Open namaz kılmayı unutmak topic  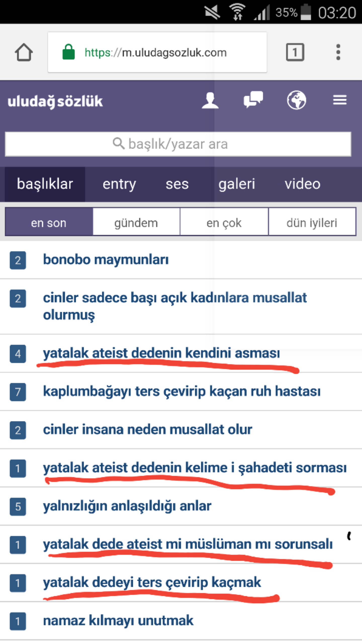[x=118, y=621]
